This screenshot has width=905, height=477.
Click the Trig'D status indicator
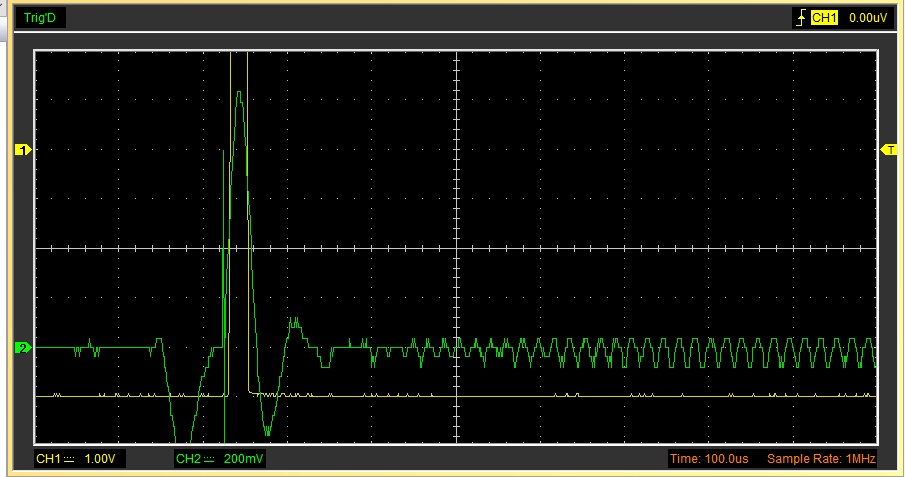click(38, 18)
